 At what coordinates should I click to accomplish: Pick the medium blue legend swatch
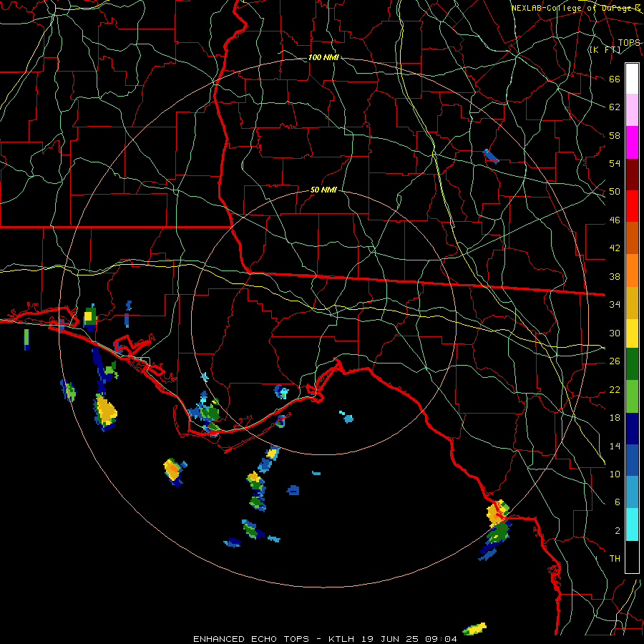click(x=632, y=460)
